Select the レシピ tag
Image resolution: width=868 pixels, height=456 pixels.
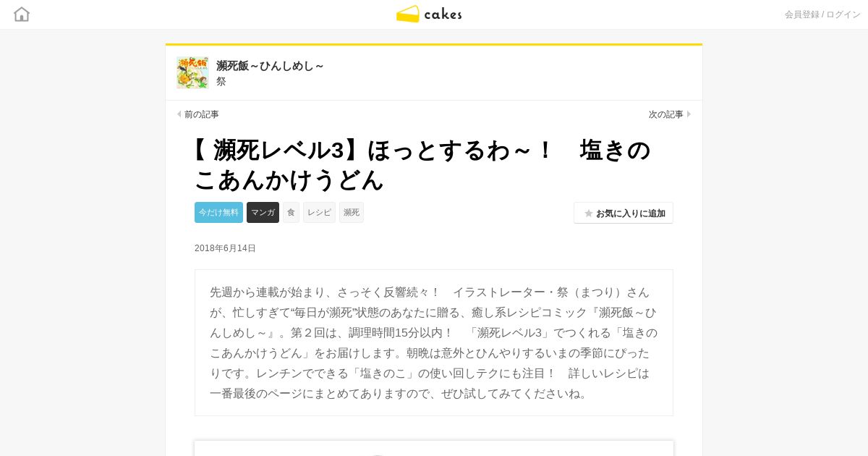point(319,212)
